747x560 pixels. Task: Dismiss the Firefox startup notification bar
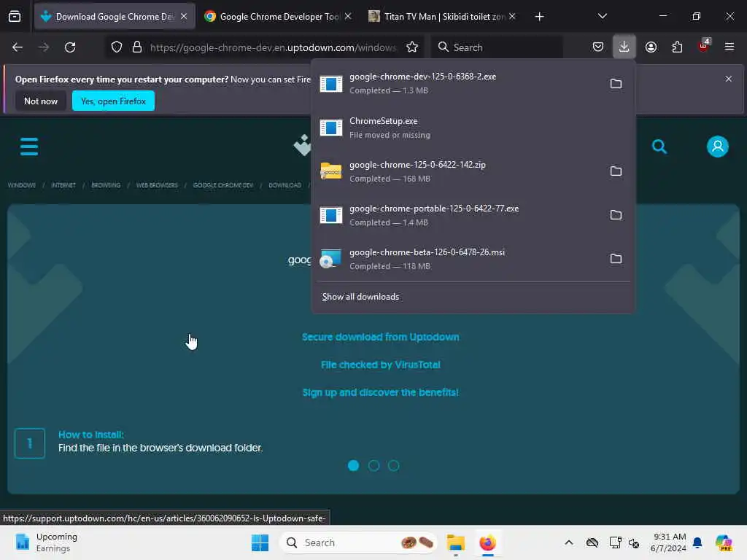tap(729, 79)
